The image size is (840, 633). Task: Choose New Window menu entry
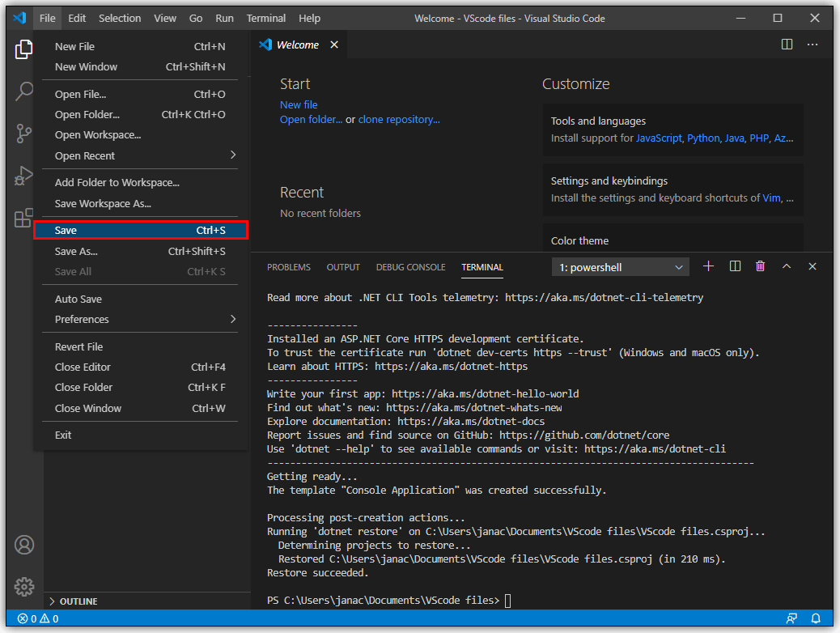point(140,67)
